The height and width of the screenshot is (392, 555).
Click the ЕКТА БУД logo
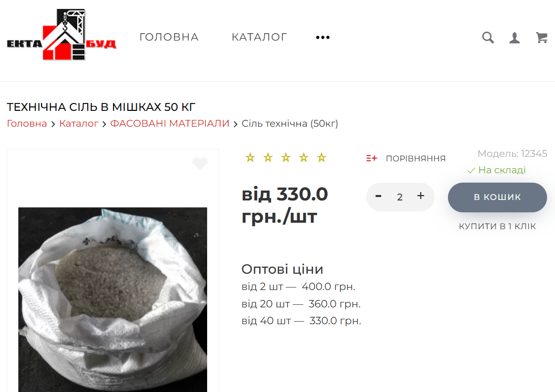tap(61, 35)
